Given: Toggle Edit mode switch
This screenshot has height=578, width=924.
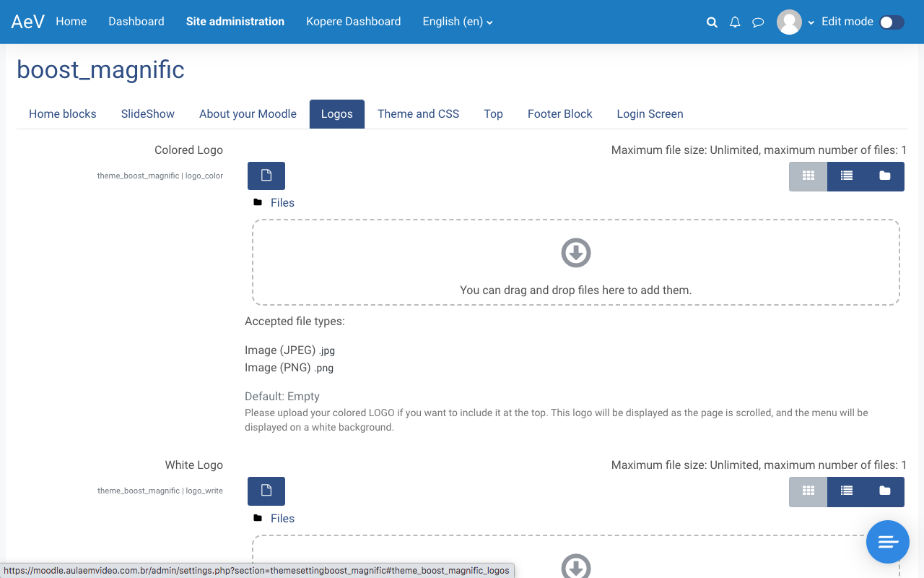Looking at the screenshot, I should (x=892, y=22).
